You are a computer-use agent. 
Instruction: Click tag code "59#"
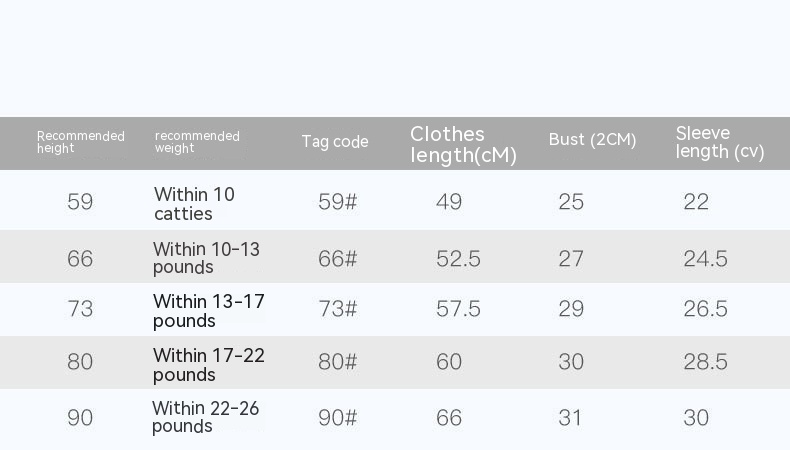[x=337, y=202]
